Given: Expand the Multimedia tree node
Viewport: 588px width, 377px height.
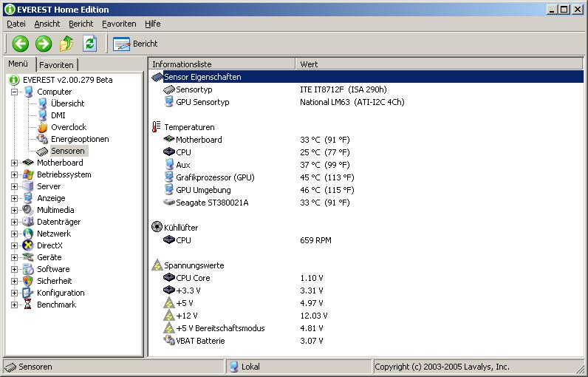Looking at the screenshot, I should (14, 210).
